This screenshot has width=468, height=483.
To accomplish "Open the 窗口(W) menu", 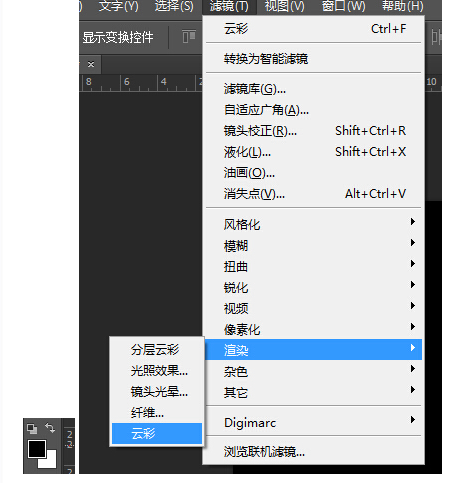I will pyautogui.click(x=344, y=6).
